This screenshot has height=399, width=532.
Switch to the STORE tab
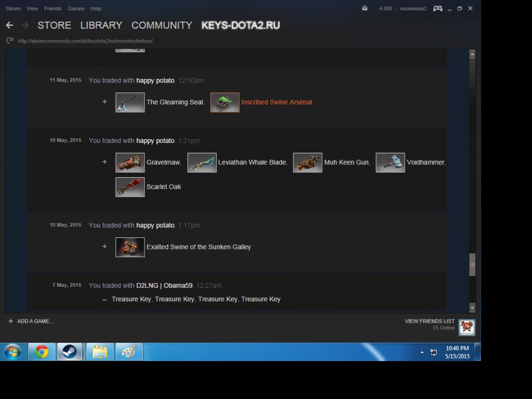[x=54, y=25]
